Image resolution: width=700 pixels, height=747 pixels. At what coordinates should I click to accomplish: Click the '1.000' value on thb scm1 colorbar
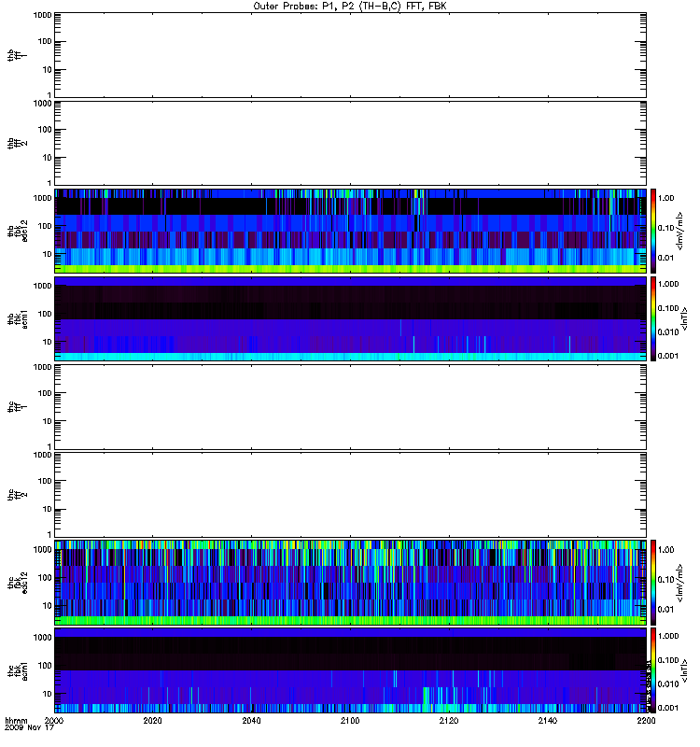[x=668, y=284]
